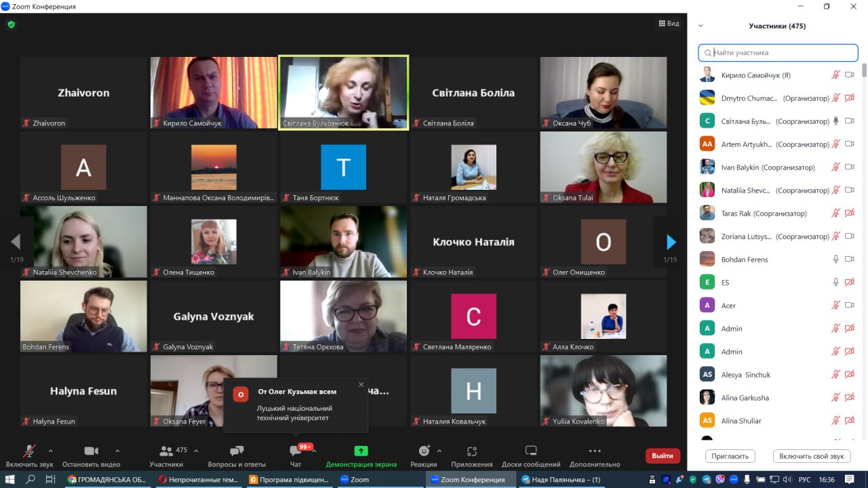Toggle the mic icon for Taras Rak
This screenshot has width=868, height=488.
point(835,213)
